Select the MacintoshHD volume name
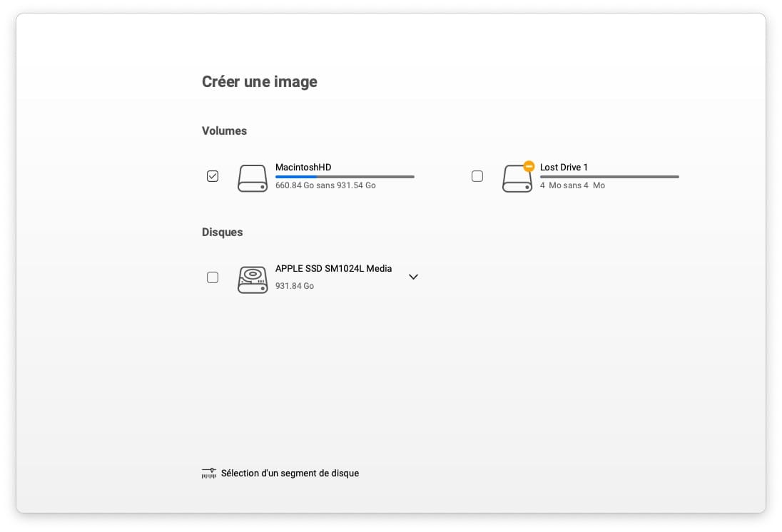This screenshot has width=782, height=532. tap(303, 168)
